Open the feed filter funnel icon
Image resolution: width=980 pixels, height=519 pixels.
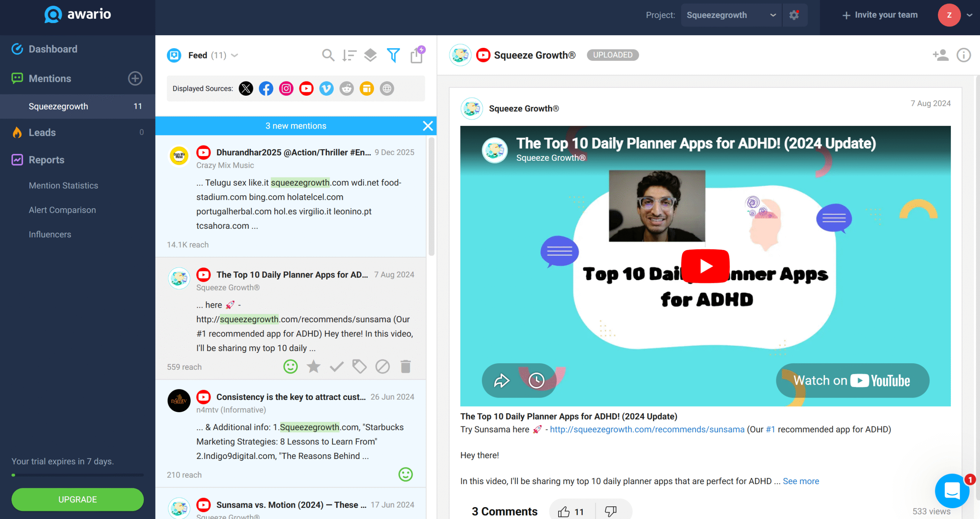point(393,55)
